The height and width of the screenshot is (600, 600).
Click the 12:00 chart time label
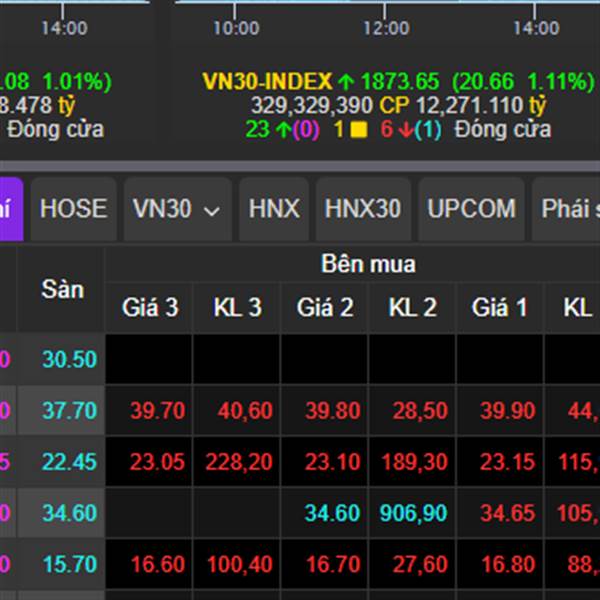click(386, 28)
